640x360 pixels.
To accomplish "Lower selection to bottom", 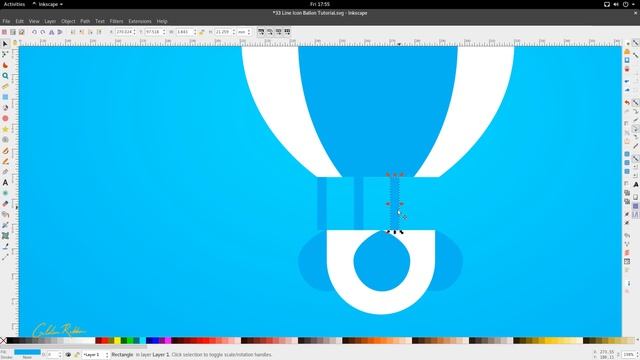I will (x=73, y=32).
